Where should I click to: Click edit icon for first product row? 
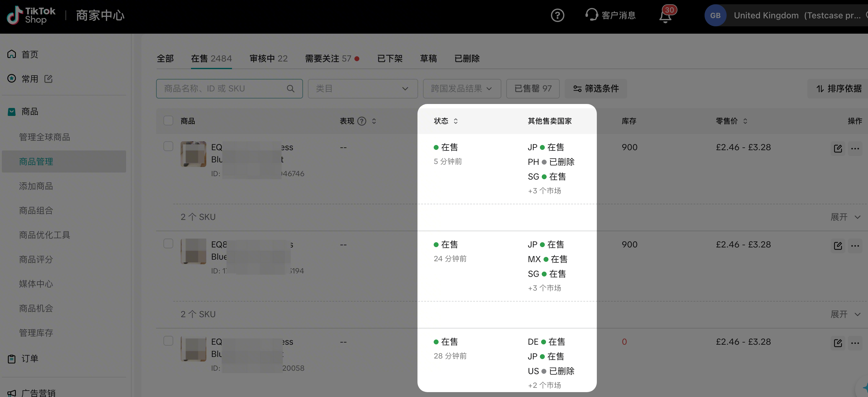838,149
